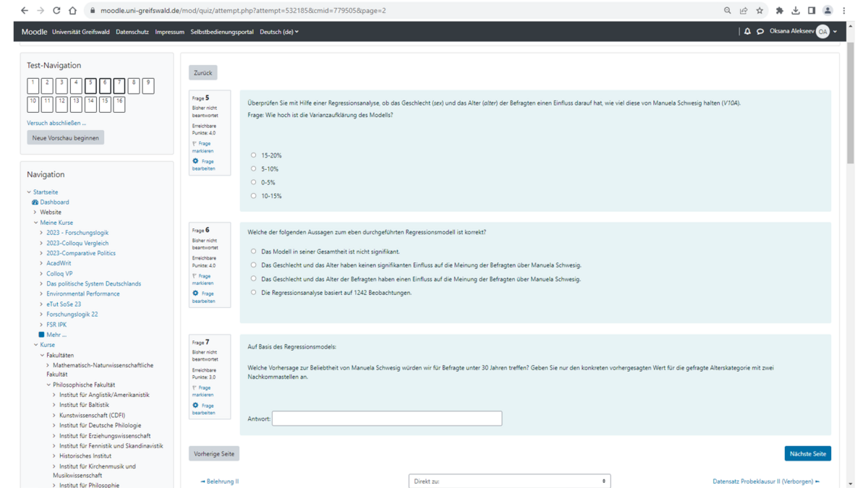The image size is (868, 488).
Task: Click the gear icon for Frage 5 bearbeiten
Action: click(195, 161)
